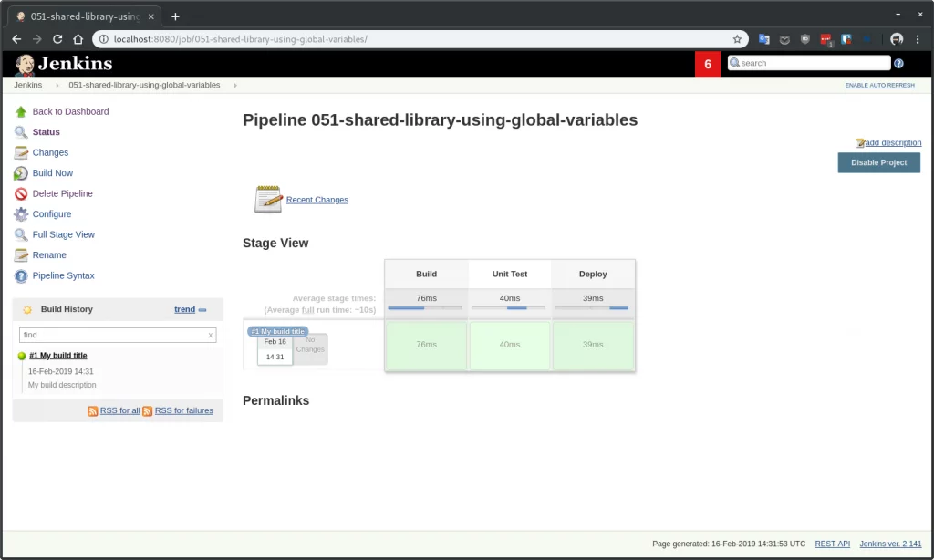
Task: Open the Changes sidebar link
Action: click(x=51, y=152)
